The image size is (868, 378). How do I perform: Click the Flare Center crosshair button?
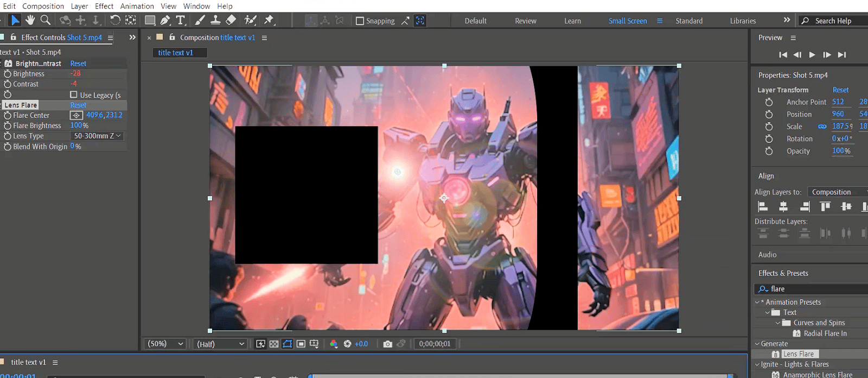pos(76,115)
